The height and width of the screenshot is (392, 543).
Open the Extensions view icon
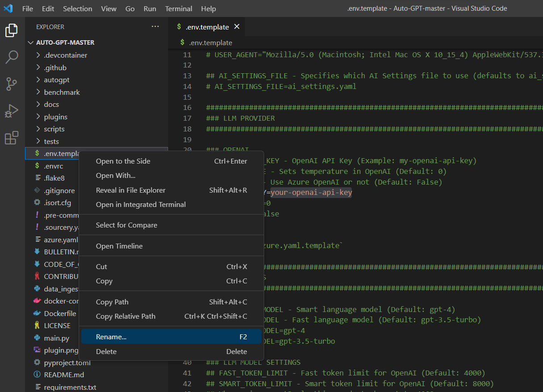point(12,138)
